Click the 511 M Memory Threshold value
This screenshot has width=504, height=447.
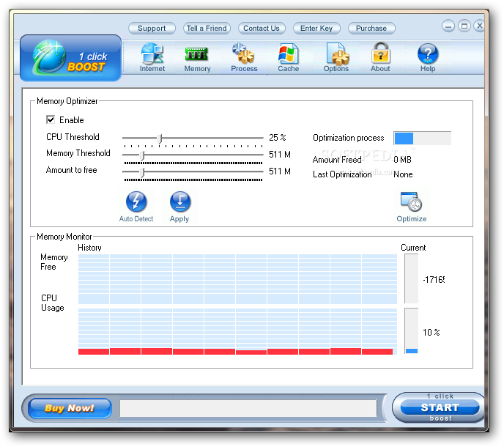[x=280, y=155]
